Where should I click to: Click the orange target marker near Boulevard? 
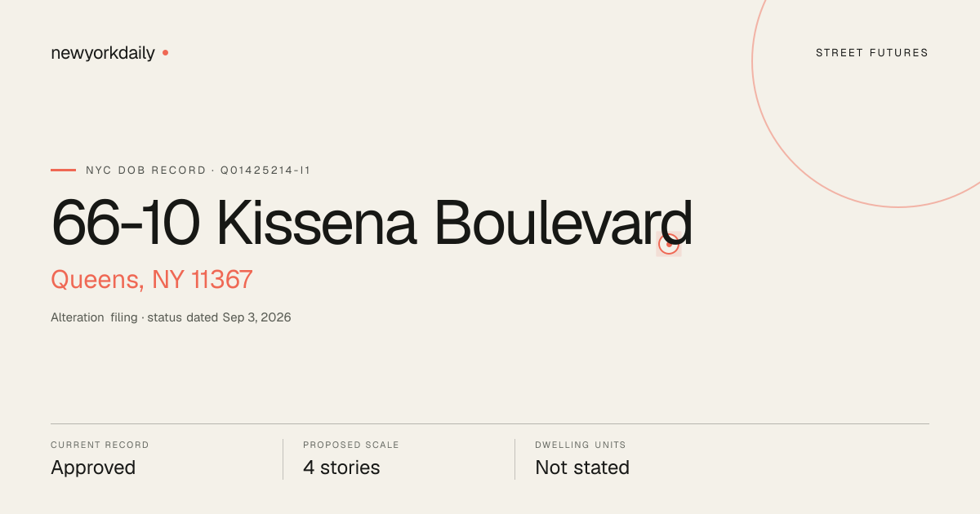pos(669,243)
